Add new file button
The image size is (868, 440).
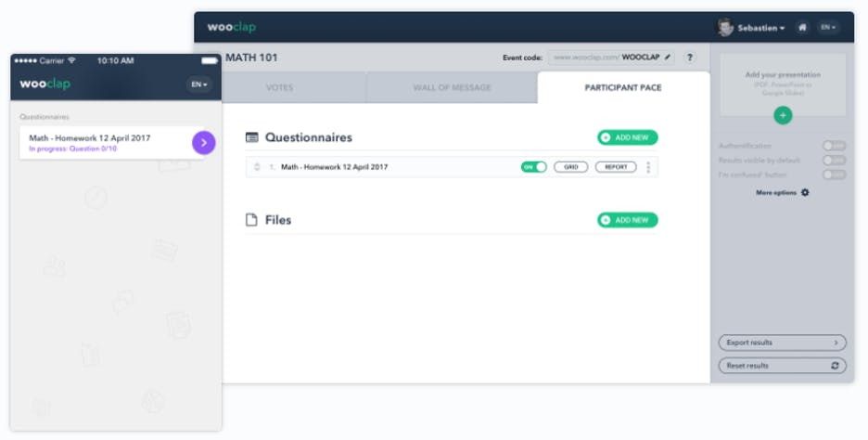pyautogui.click(x=627, y=220)
